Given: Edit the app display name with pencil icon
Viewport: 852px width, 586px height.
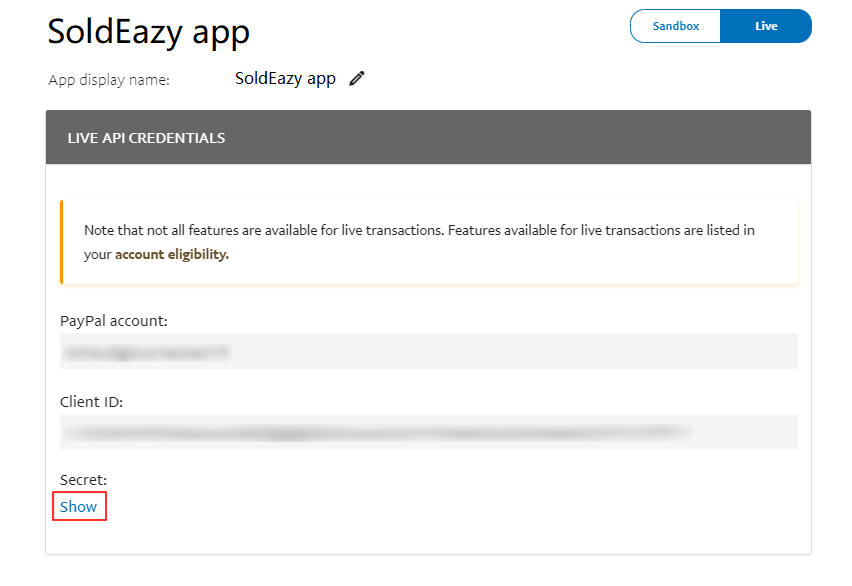Looking at the screenshot, I should (x=356, y=79).
